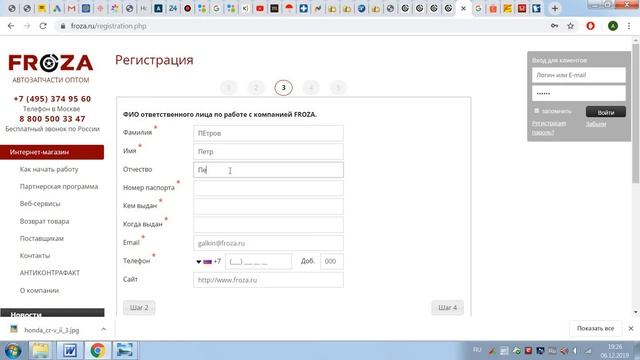
Task: Click the 'Забыли' password link
Action: pos(596,124)
